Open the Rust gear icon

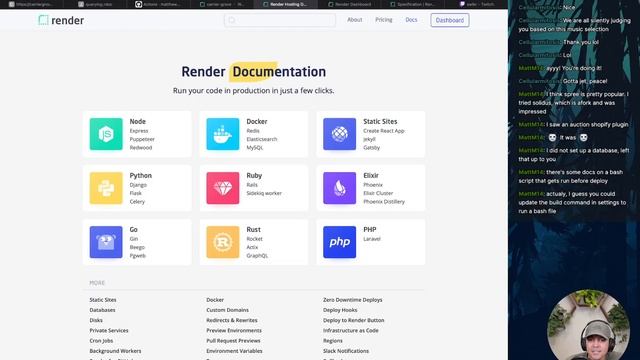[x=222, y=242]
